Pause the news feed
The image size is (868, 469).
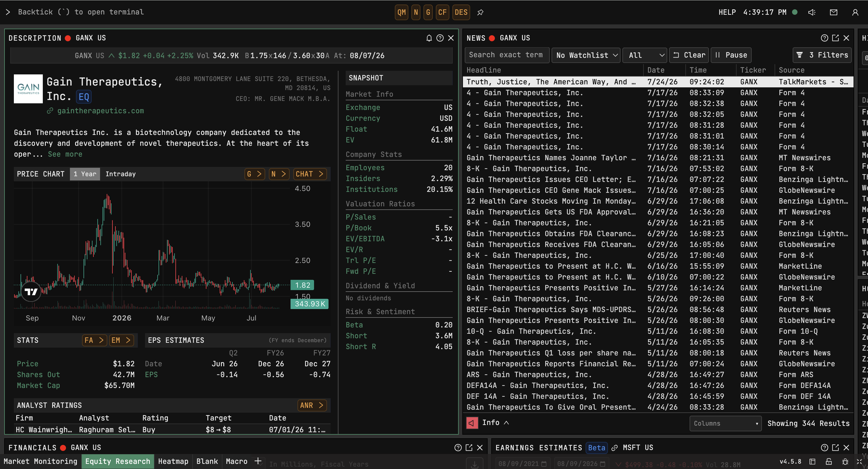tap(731, 55)
